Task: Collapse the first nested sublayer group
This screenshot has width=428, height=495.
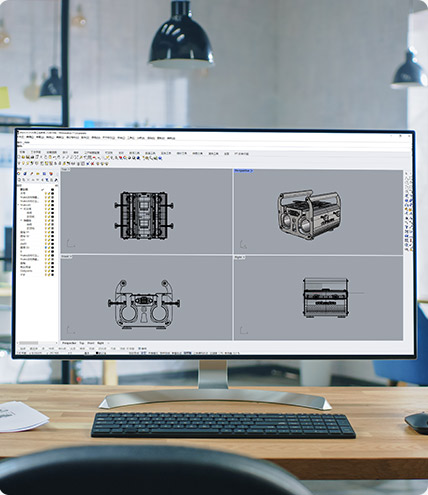Action: point(21,209)
